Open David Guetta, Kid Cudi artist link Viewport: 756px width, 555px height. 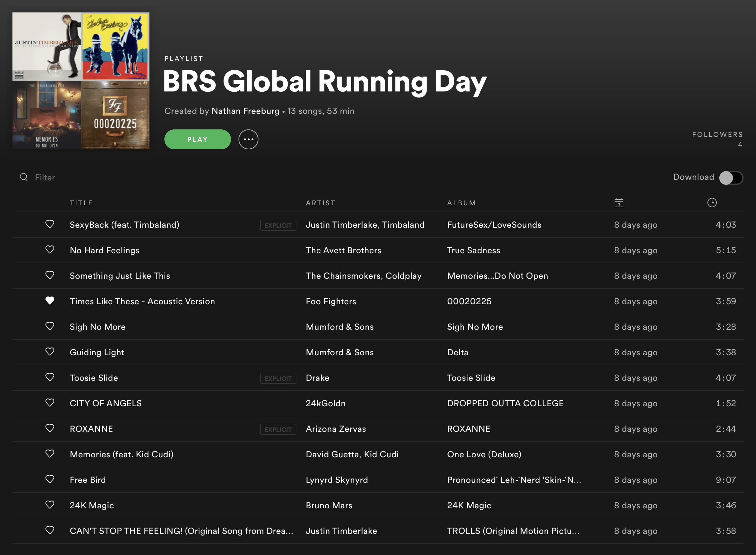point(352,455)
